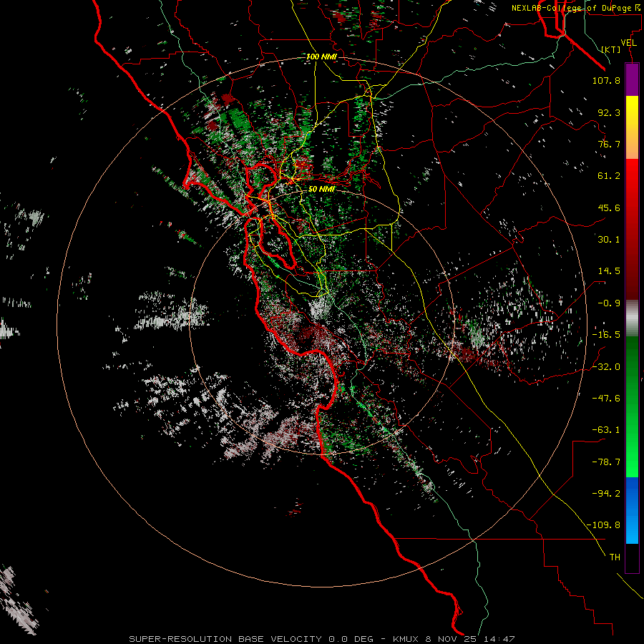Image resolution: width=644 pixels, height=644 pixels.
Task: Pick the gray near-zero color bar segment
Action: tap(632, 318)
